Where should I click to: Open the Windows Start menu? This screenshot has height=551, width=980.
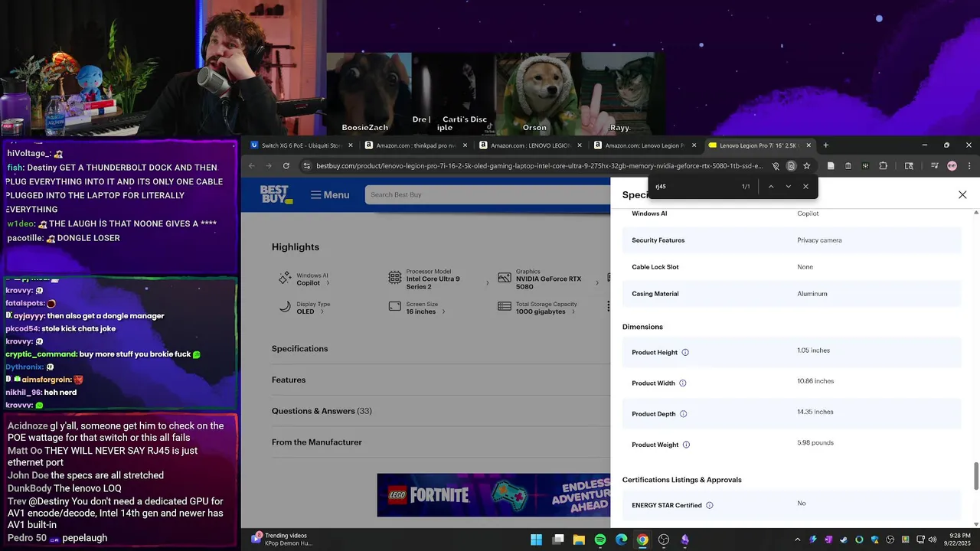(x=537, y=540)
